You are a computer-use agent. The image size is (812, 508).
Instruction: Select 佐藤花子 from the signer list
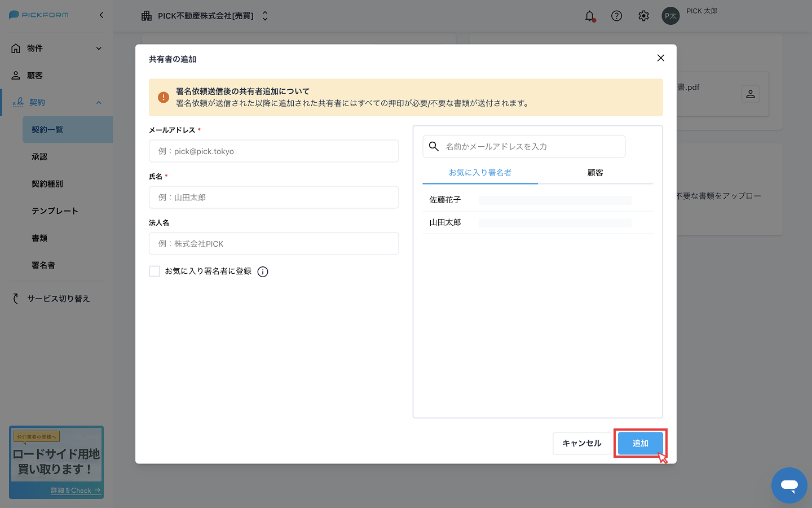pos(445,200)
